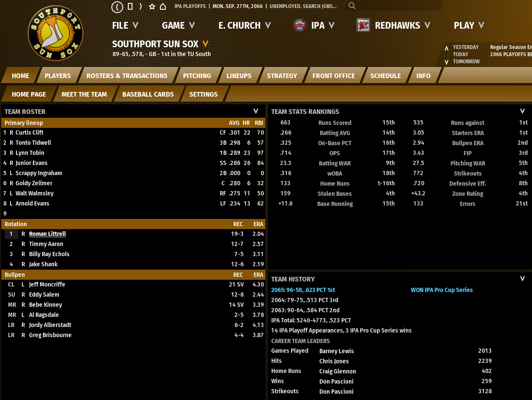Image resolution: width=532 pixels, height=400 pixels.
Task: Click the star bookmark icon
Action: tap(152, 6)
